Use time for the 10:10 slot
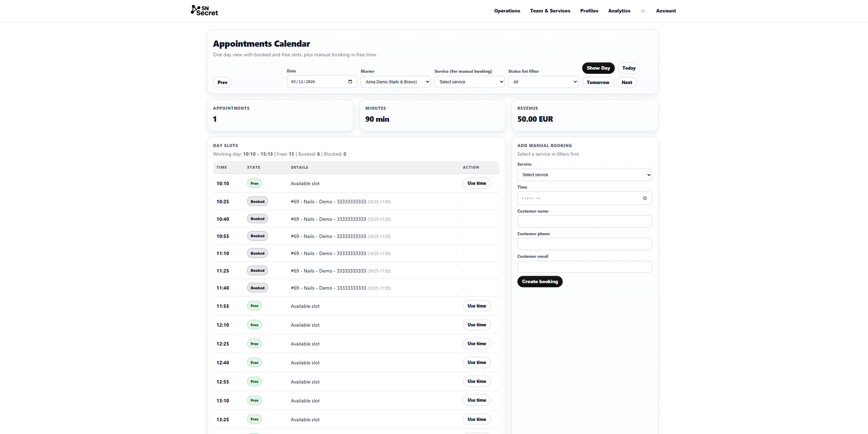This screenshot has height=434, width=868. coord(477,183)
